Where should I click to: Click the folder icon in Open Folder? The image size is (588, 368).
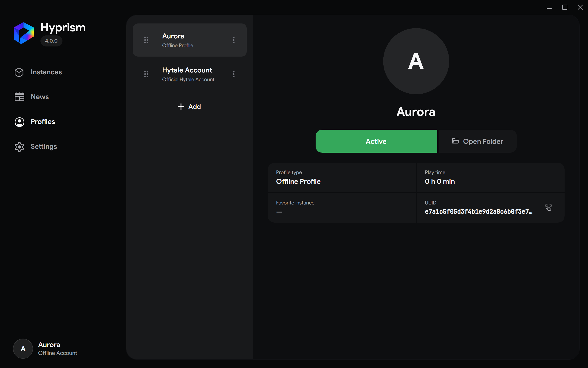click(455, 141)
